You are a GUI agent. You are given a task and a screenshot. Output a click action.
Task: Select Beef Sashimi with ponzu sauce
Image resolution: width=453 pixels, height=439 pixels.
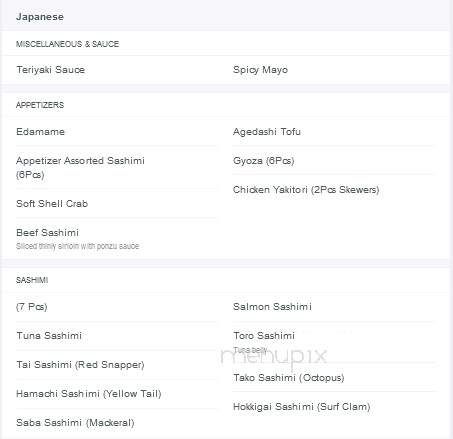[78, 239]
